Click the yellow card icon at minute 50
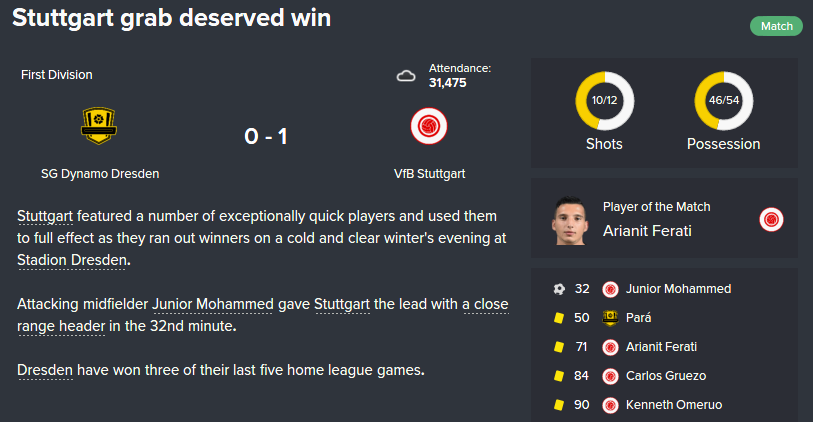This screenshot has width=813, height=422. (x=559, y=318)
